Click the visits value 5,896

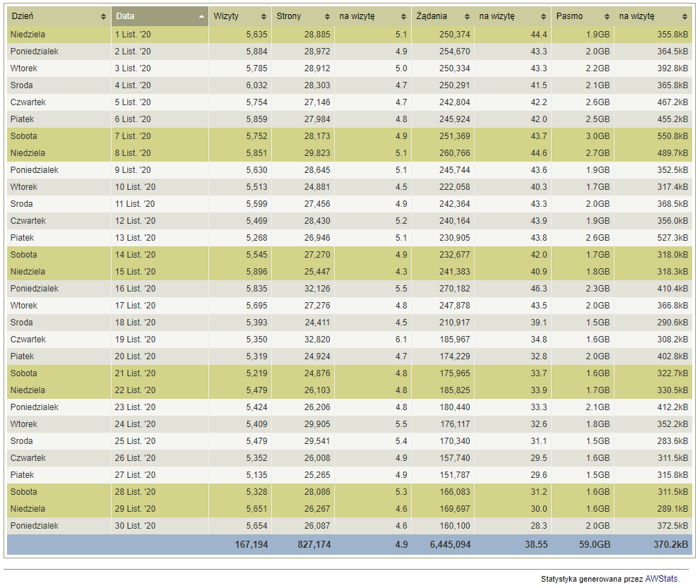[256, 272]
